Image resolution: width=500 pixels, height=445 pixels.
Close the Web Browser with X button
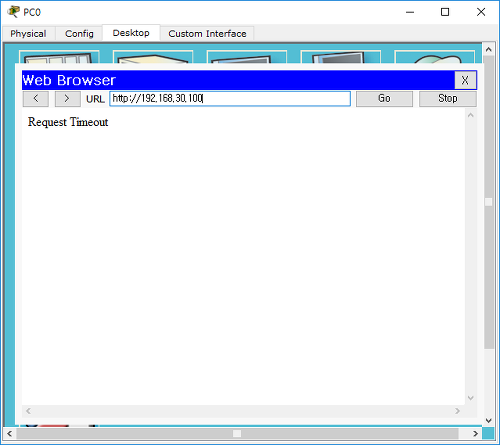[x=465, y=80]
